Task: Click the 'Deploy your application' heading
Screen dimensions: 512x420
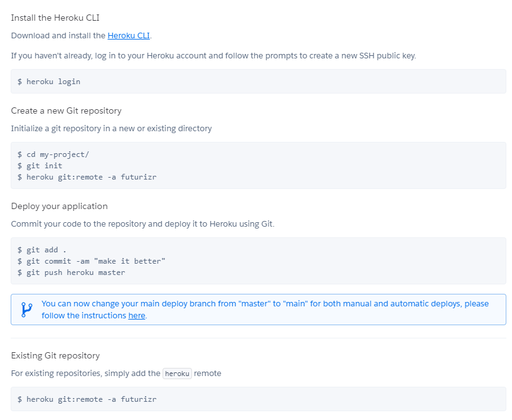Action: [x=60, y=206]
